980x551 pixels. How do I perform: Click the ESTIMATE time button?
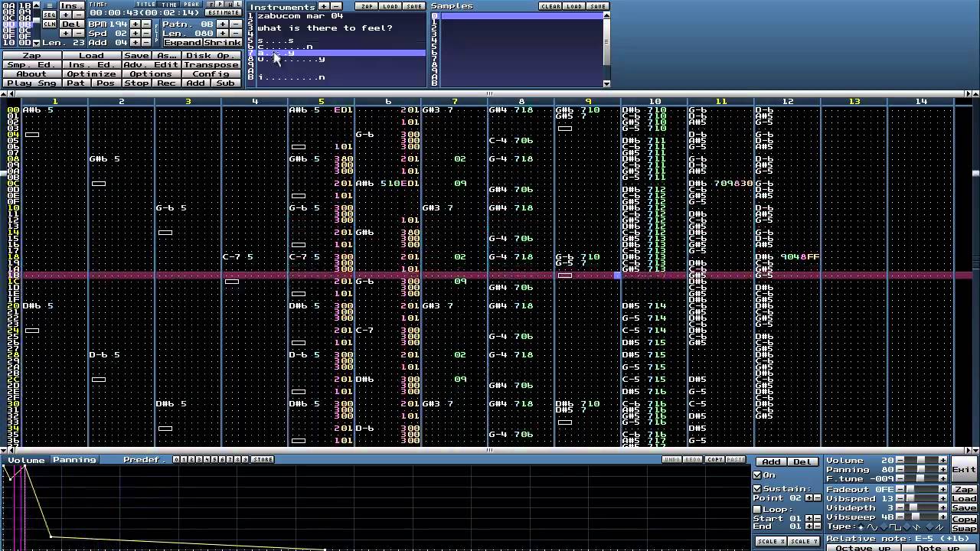click(223, 13)
